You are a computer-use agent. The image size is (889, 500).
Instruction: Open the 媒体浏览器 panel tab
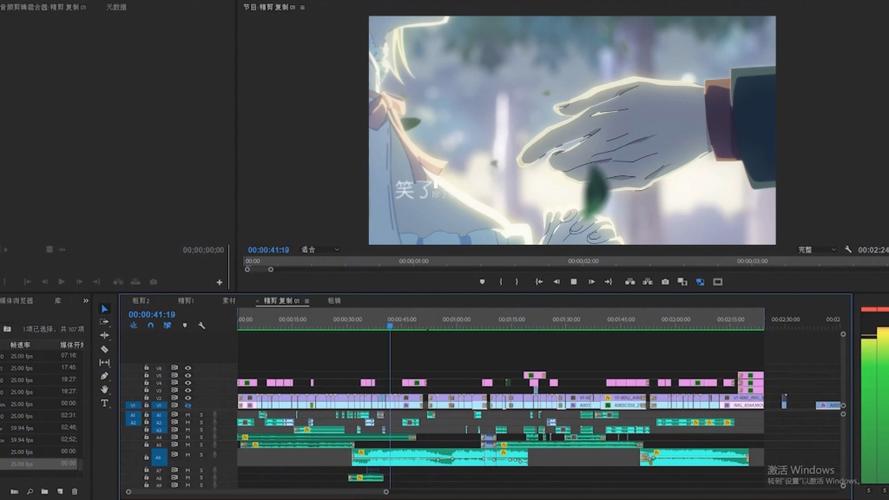pyautogui.click(x=16, y=300)
